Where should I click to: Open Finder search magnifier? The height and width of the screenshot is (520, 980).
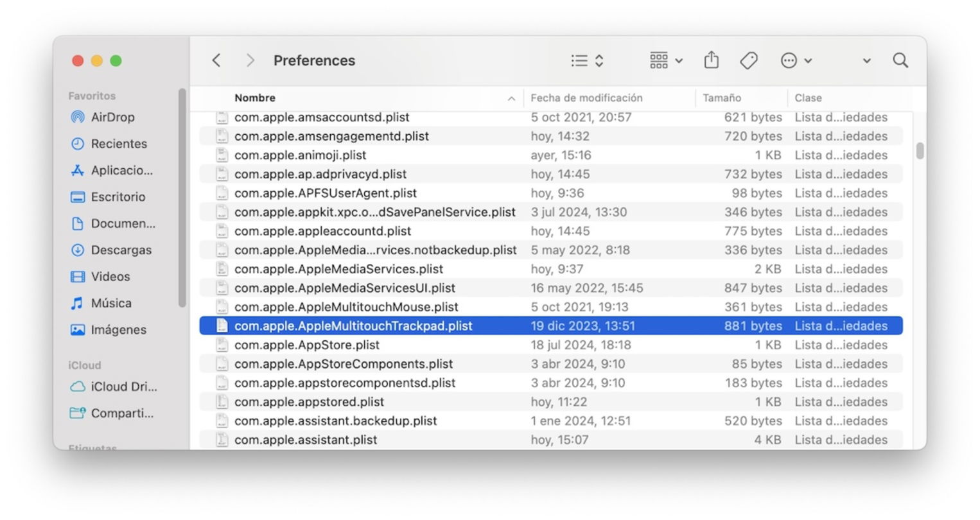(x=900, y=60)
